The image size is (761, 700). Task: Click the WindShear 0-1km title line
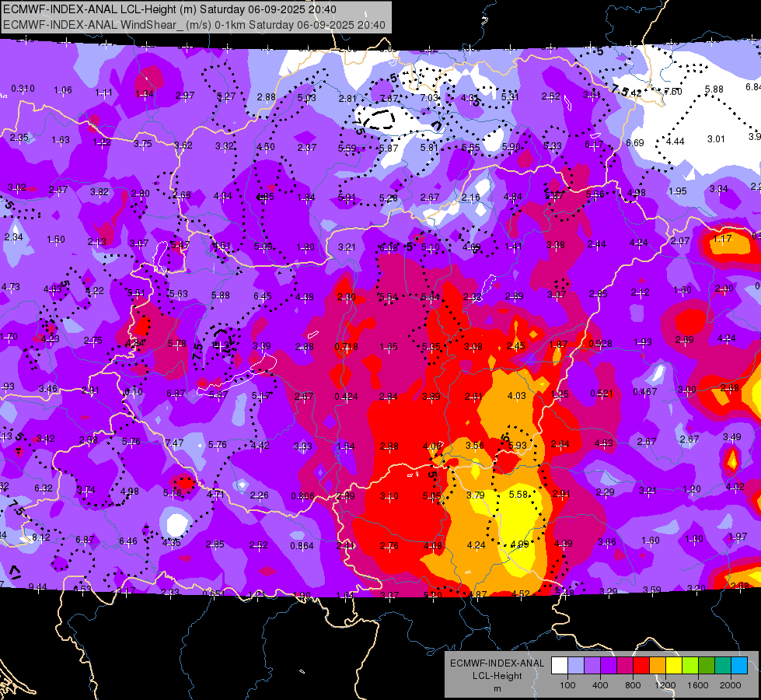tap(194, 25)
